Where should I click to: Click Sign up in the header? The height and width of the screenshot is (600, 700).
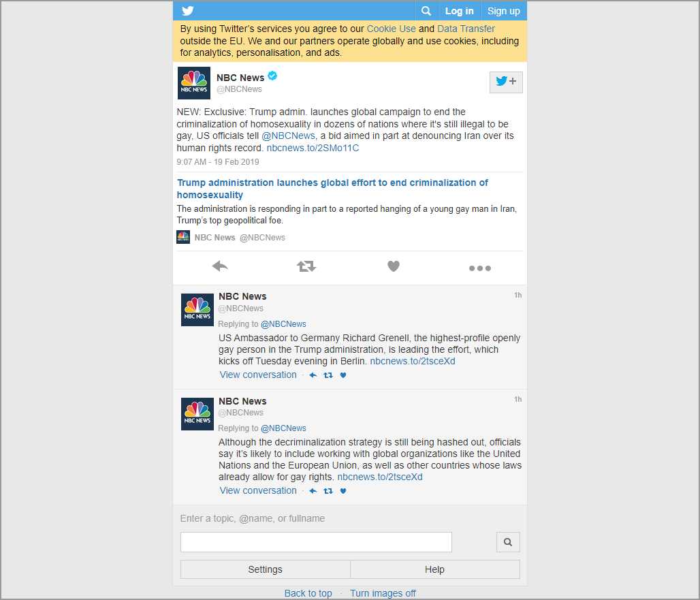(503, 11)
